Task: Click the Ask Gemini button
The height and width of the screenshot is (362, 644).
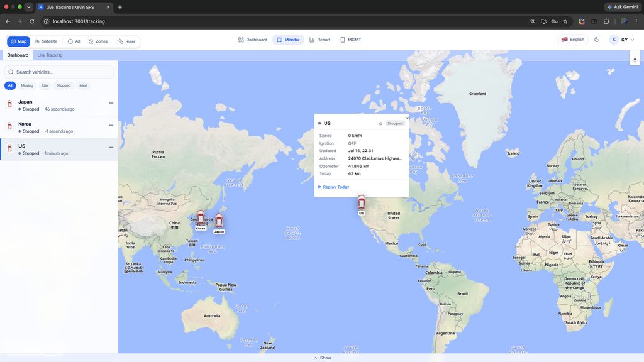Action: [x=623, y=7]
